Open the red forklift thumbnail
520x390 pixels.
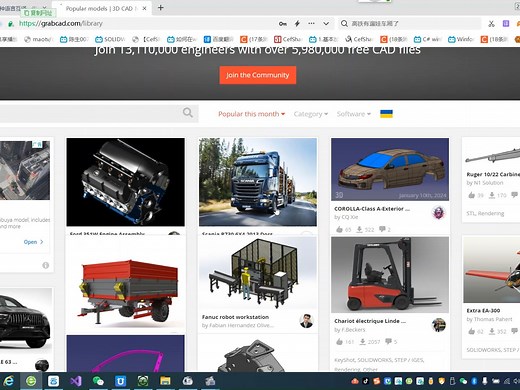tap(390, 275)
